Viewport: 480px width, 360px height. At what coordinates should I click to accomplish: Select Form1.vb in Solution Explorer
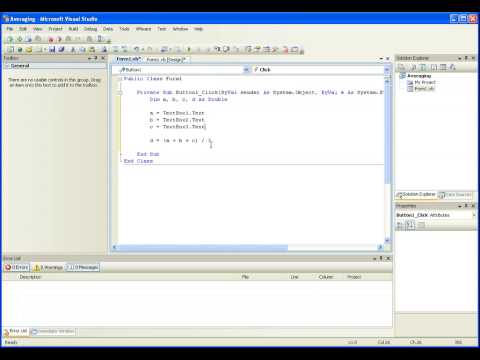pyautogui.click(x=424, y=89)
